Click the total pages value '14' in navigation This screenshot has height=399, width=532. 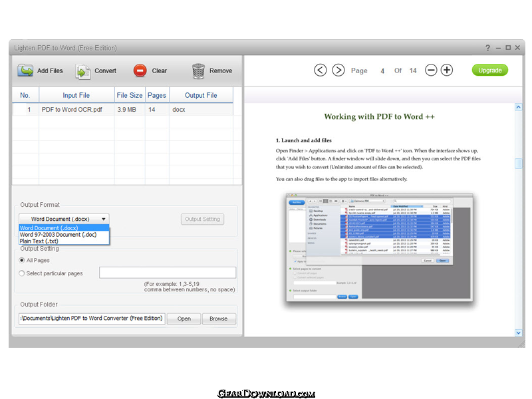(x=413, y=70)
